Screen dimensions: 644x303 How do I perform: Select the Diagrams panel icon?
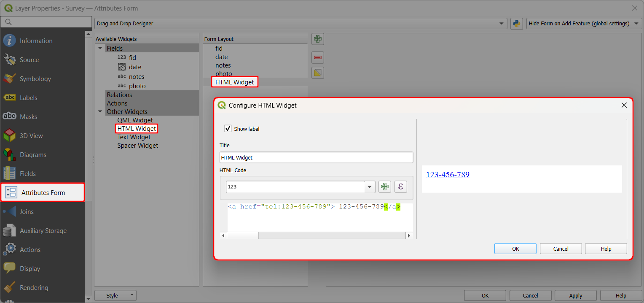click(9, 154)
